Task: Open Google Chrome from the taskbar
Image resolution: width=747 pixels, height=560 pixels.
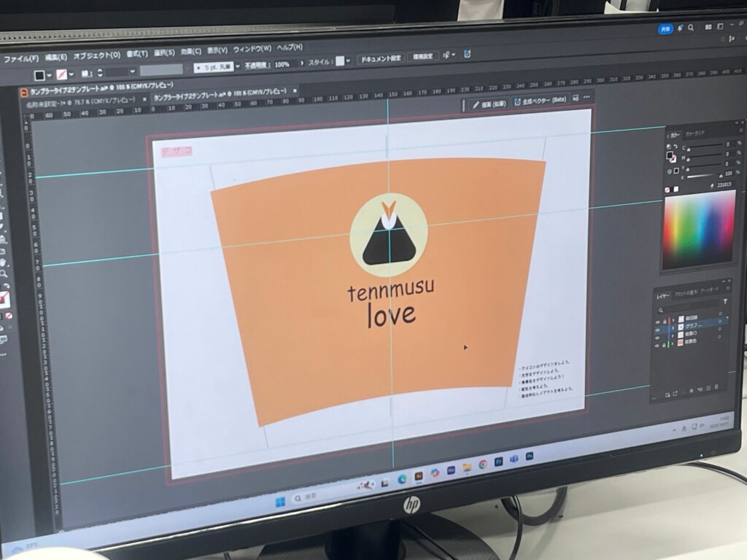Action: (x=482, y=464)
